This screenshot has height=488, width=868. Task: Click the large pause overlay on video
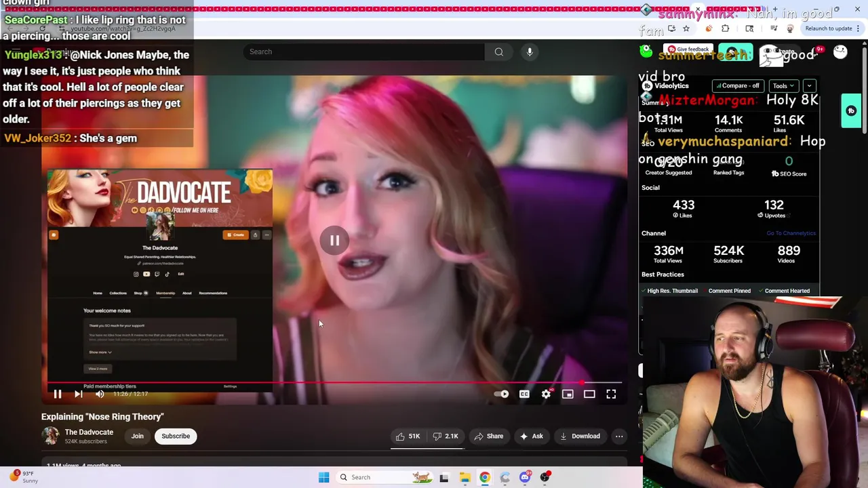[334, 241]
